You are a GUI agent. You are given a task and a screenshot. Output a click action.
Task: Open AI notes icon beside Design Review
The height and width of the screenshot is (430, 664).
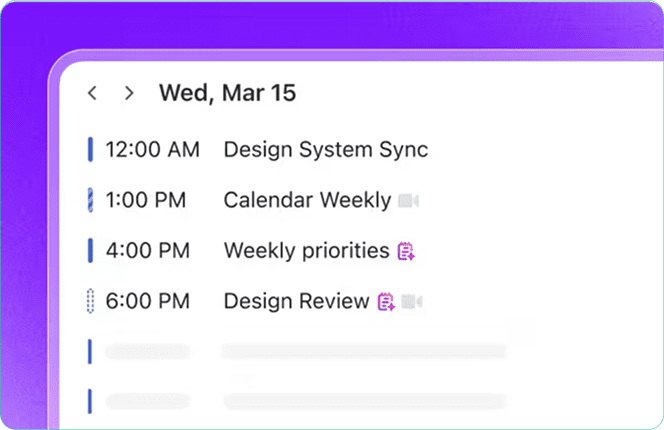[x=386, y=302]
